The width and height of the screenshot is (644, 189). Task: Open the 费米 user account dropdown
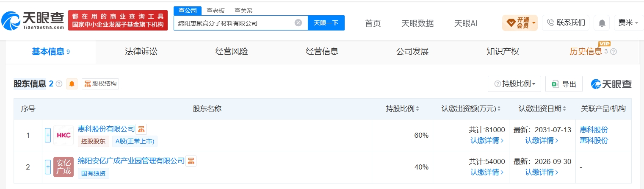[628, 23]
